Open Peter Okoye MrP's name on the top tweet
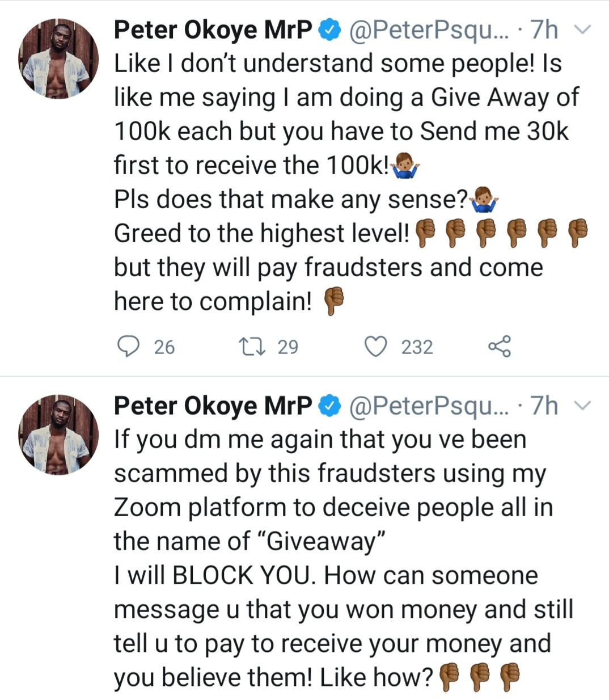Viewport: 609px width, 700px height. point(213,30)
